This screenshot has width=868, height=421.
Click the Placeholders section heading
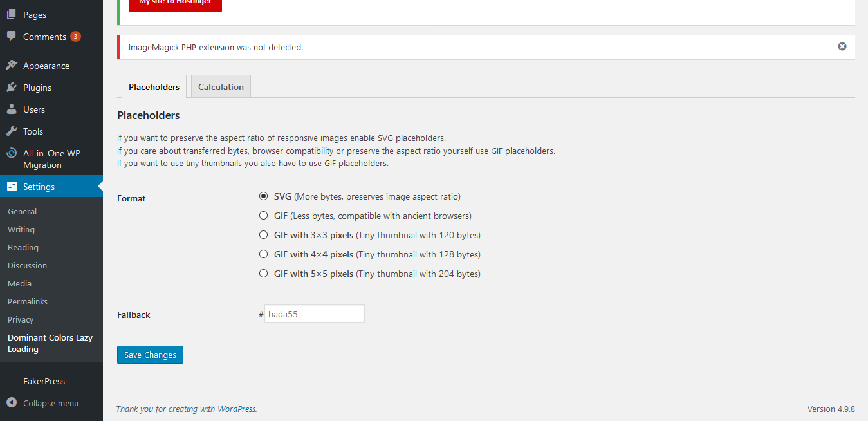(149, 115)
